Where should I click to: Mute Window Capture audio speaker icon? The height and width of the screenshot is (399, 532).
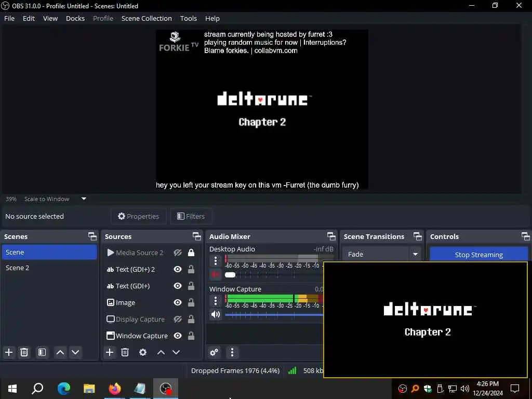(216, 314)
